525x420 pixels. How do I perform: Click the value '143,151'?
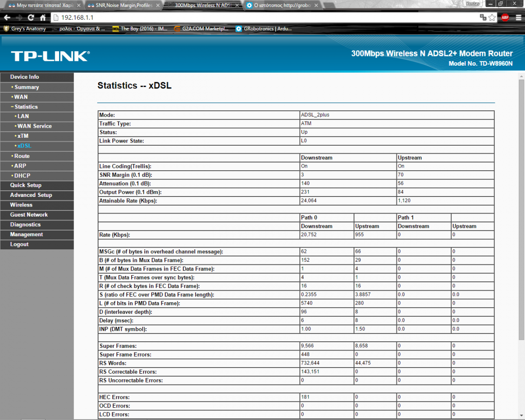310,372
